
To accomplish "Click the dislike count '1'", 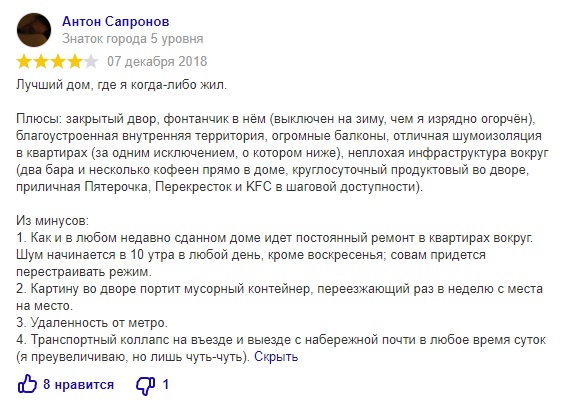I will tap(165, 385).
